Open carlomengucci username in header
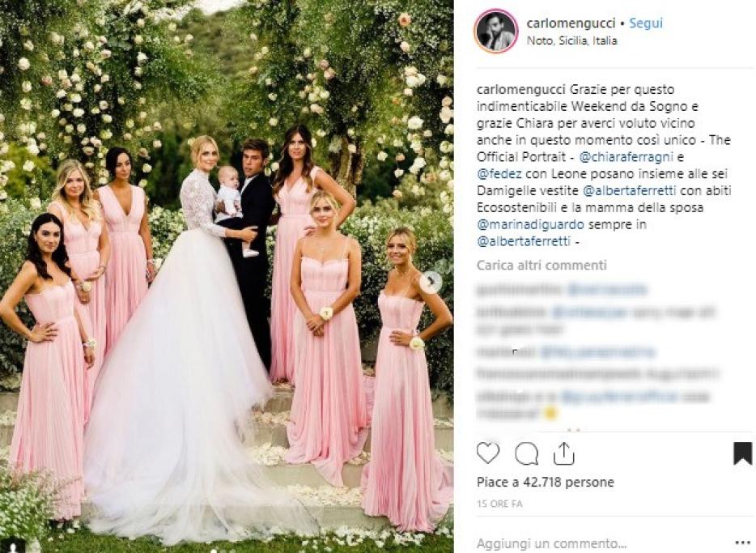Image resolution: width=756 pixels, height=553 pixels. coord(571,23)
